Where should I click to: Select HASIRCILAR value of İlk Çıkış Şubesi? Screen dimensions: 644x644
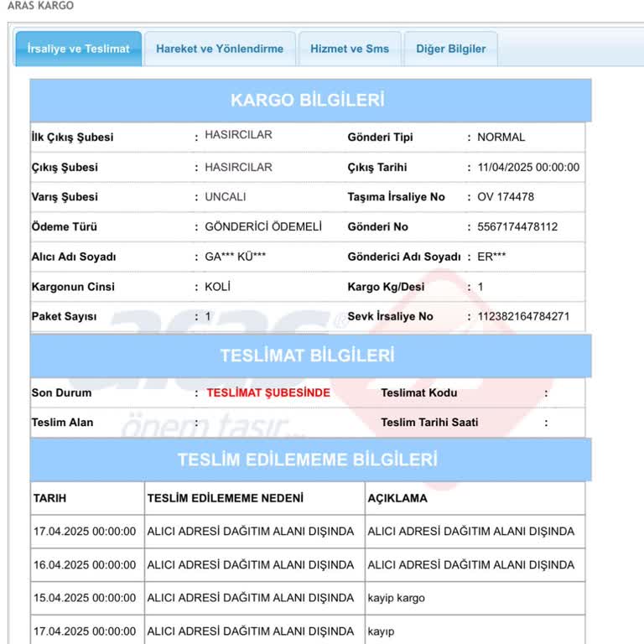coord(239,135)
